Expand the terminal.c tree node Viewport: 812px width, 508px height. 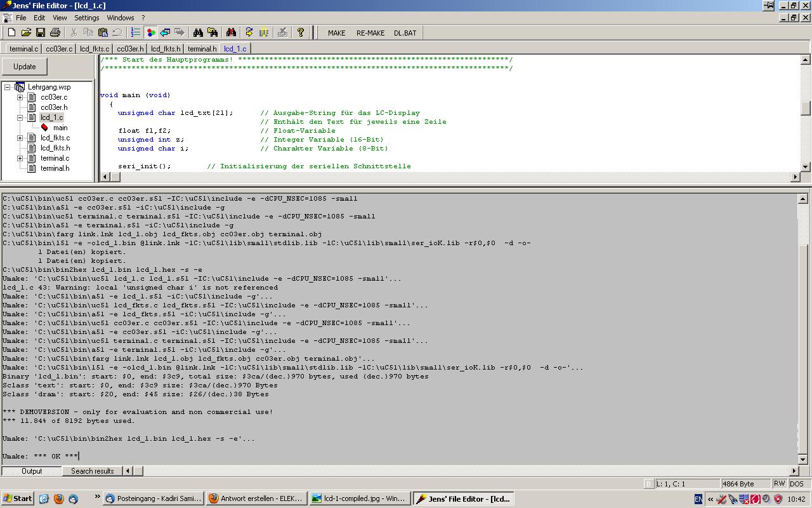click(x=20, y=158)
